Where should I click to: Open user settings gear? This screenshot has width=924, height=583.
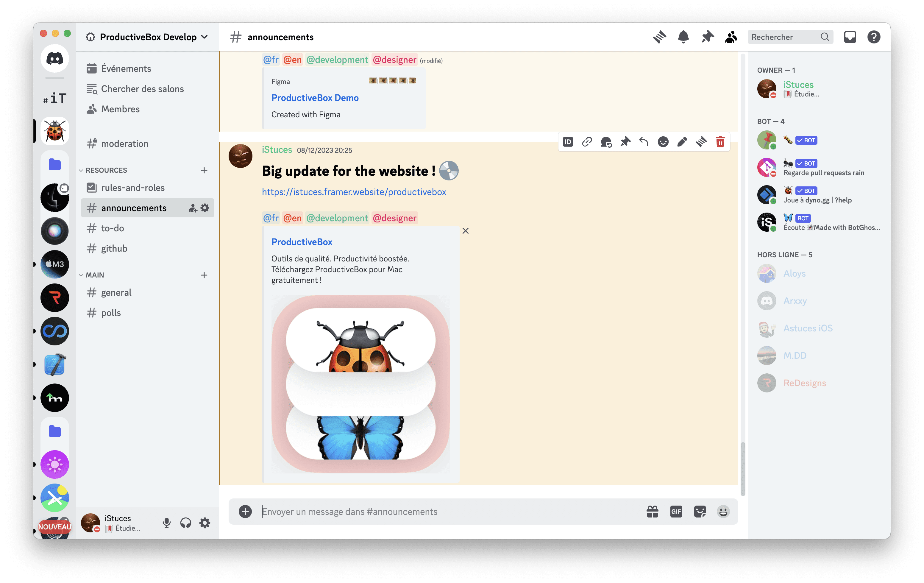(x=205, y=523)
